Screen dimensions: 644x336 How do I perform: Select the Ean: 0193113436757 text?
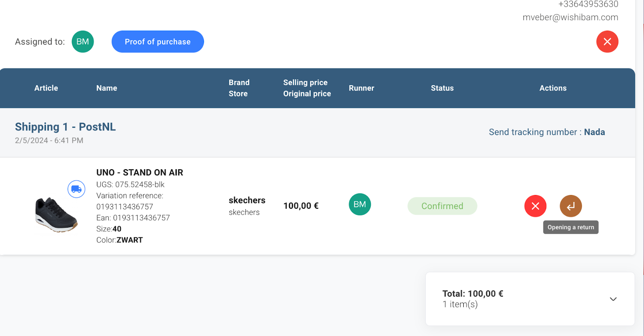coord(133,218)
